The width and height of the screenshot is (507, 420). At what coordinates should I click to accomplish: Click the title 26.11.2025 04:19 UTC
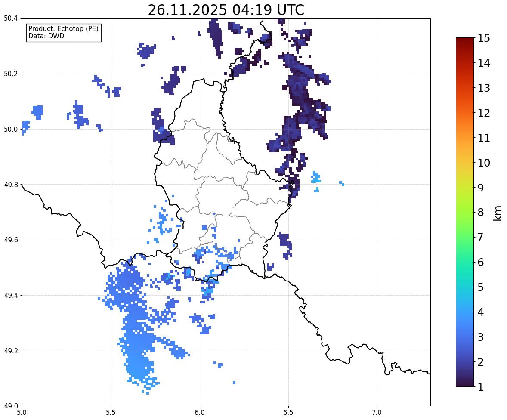pos(226,10)
